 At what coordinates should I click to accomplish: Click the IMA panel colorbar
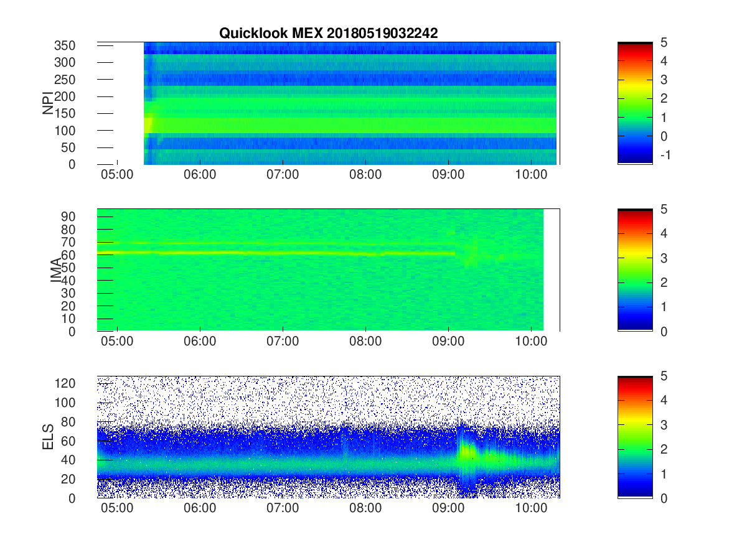[x=635, y=270]
